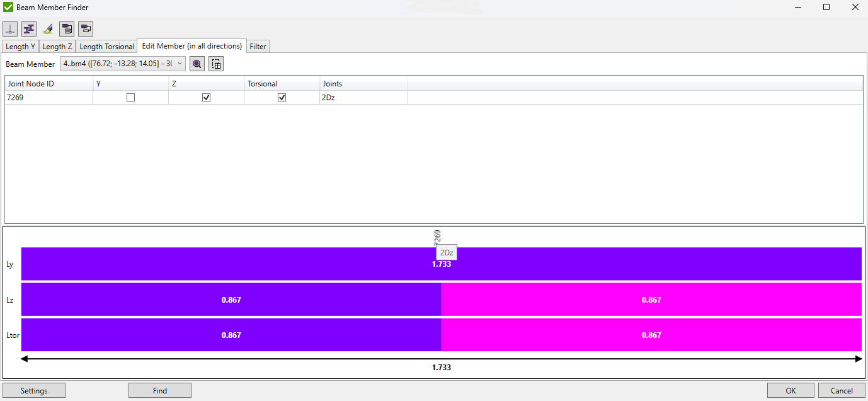Open the Length Torsional tab

pos(106,47)
